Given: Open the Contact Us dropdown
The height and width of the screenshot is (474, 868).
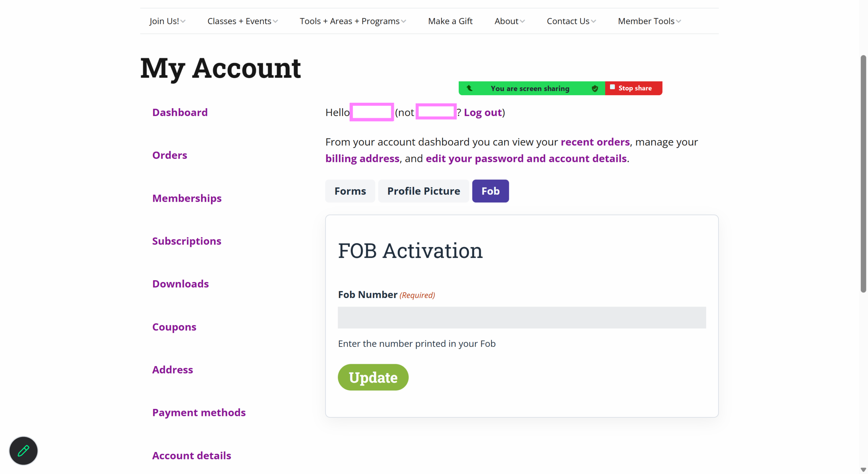Looking at the screenshot, I should [571, 21].
